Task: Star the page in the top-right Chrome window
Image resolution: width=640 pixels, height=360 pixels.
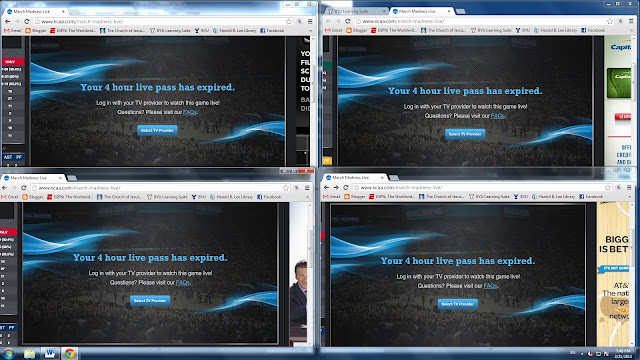Action: 610,21
